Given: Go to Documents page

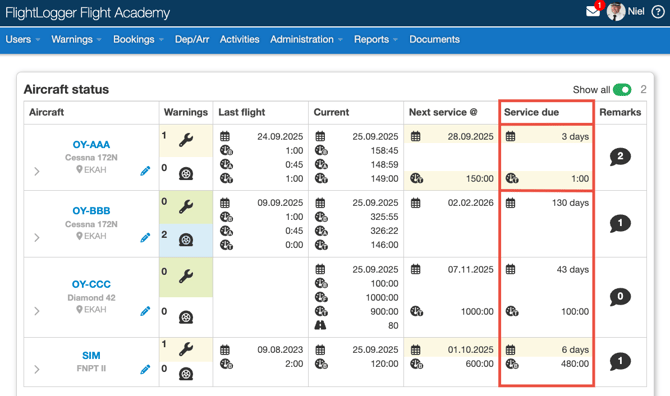Looking at the screenshot, I should click(x=434, y=39).
